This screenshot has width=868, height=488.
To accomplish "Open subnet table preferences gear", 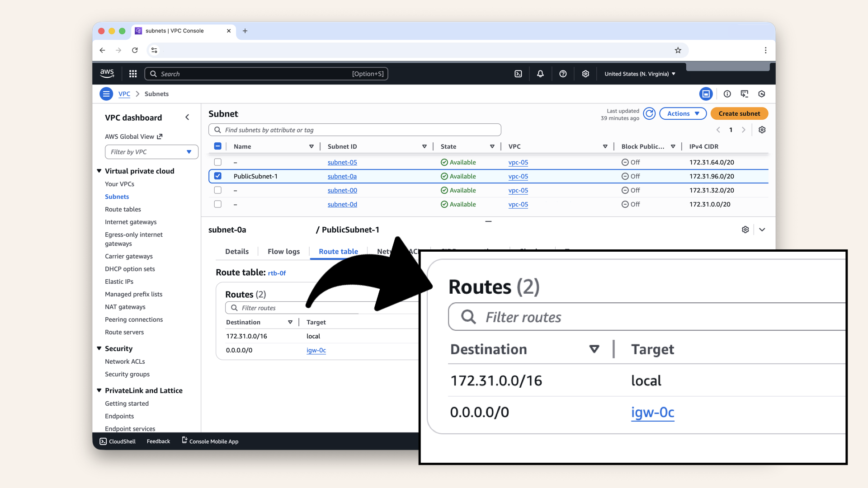I will click(x=762, y=130).
